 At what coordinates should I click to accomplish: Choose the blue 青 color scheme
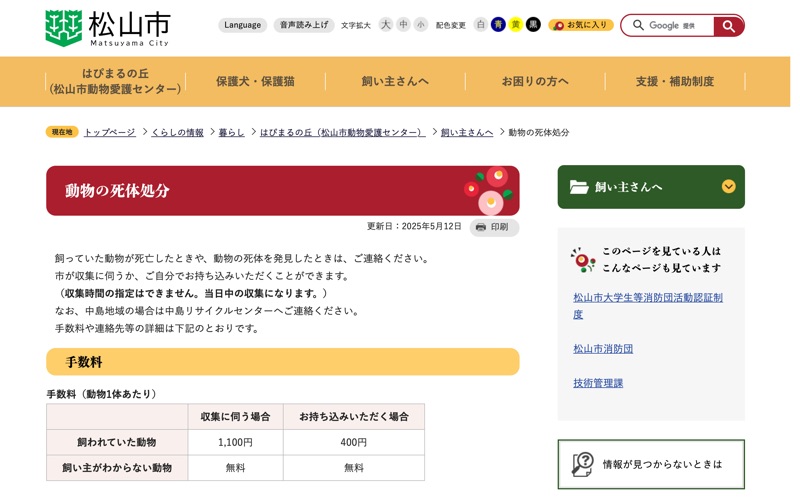498,24
